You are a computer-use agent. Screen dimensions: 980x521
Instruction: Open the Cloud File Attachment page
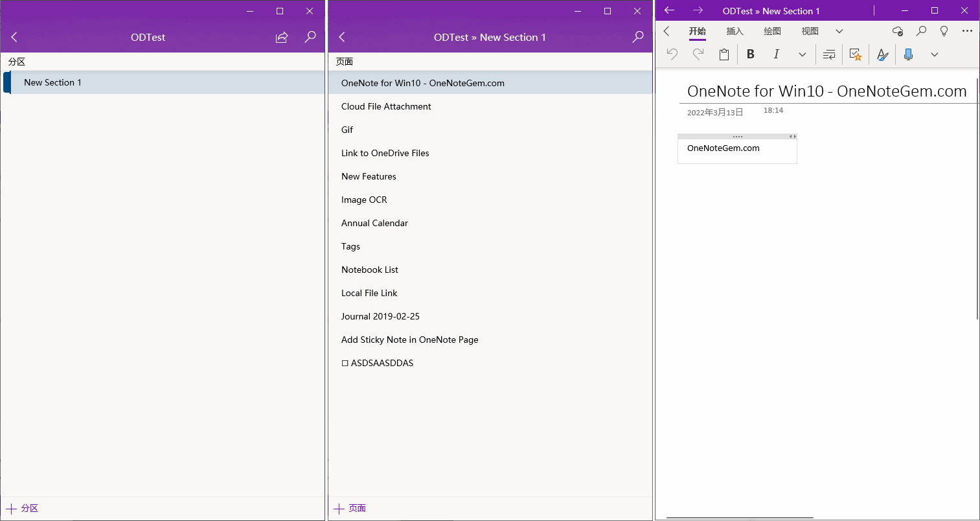(490, 106)
